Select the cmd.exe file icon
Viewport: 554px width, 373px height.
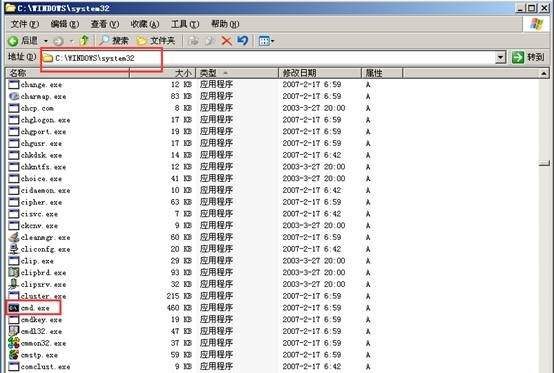tap(13, 308)
